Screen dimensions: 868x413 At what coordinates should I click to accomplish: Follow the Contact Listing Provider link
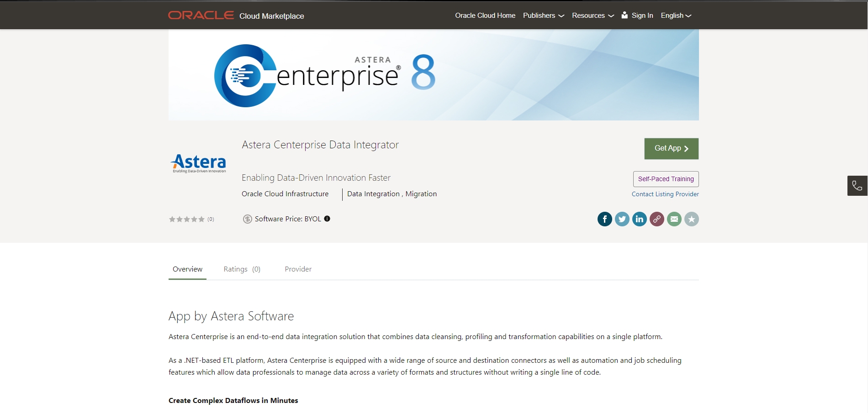tap(665, 194)
